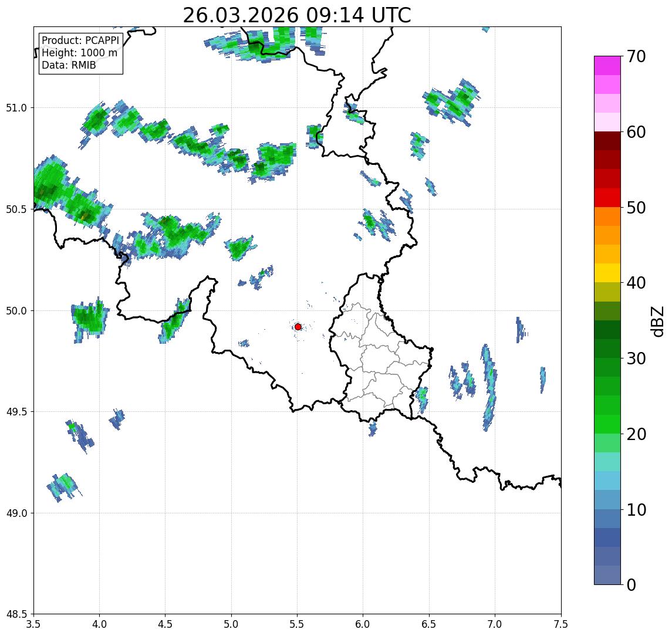The width and height of the screenshot is (672, 636).
Task: Click the longitude axis label 3.5
Action: (x=33, y=624)
